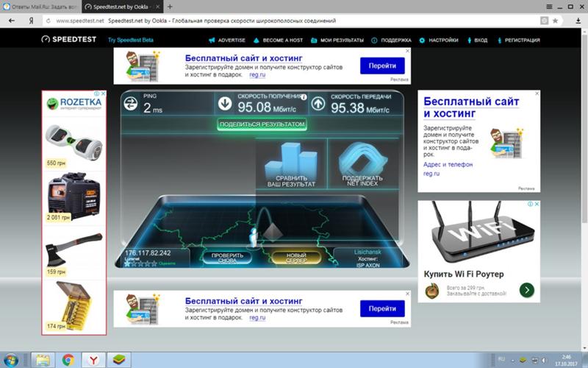Viewport: 588px width, 368px height.
Task: Open the ADVERTISE menu item
Action: (227, 40)
